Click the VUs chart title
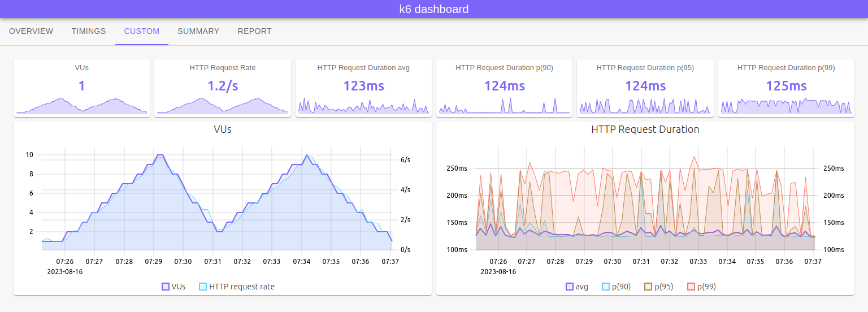Image resolution: width=868 pixels, height=312 pixels. click(x=223, y=129)
